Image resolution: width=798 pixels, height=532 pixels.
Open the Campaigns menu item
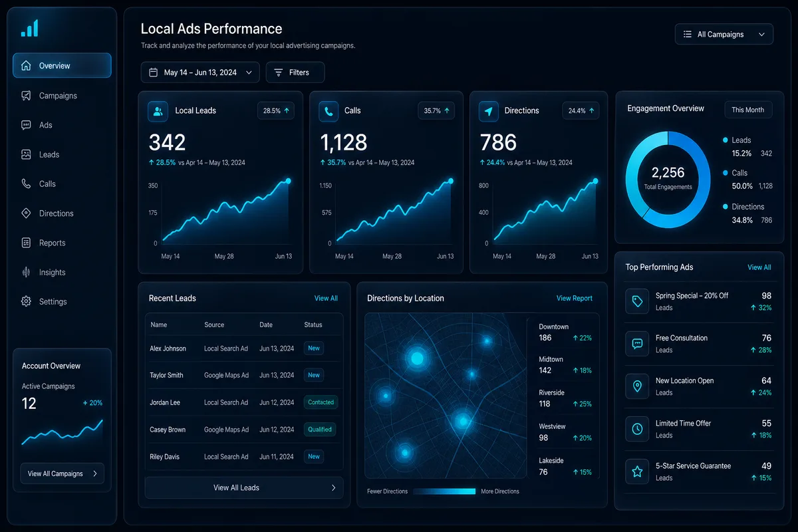62,95
